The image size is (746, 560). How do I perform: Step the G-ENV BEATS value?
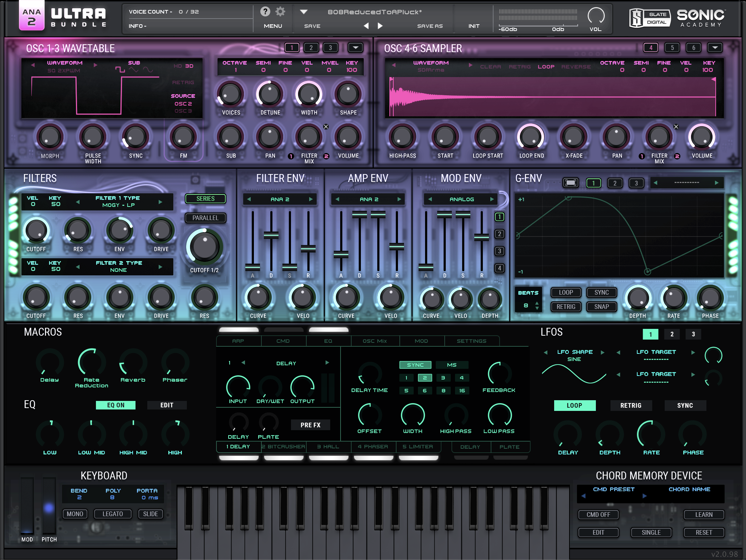pyautogui.click(x=537, y=306)
